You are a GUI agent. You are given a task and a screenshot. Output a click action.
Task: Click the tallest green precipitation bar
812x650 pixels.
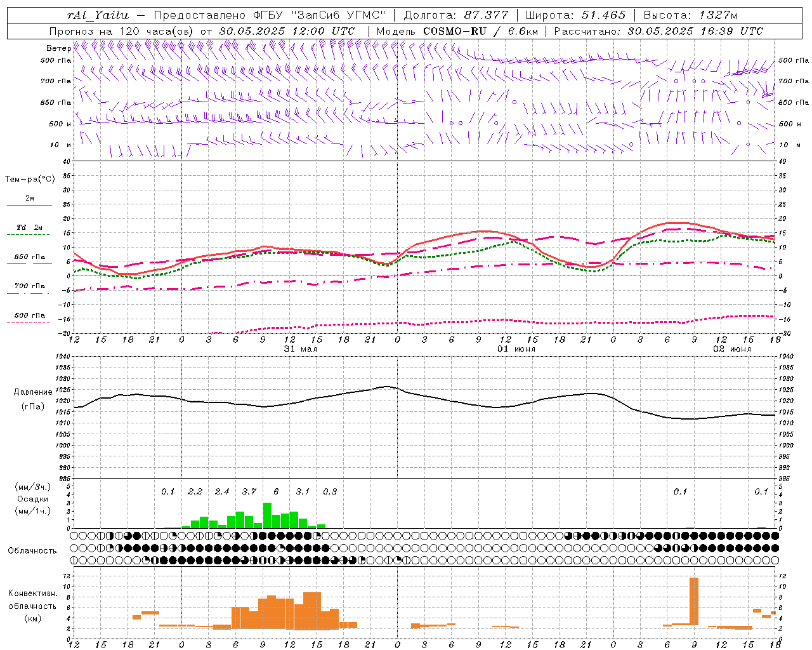pyautogui.click(x=267, y=515)
